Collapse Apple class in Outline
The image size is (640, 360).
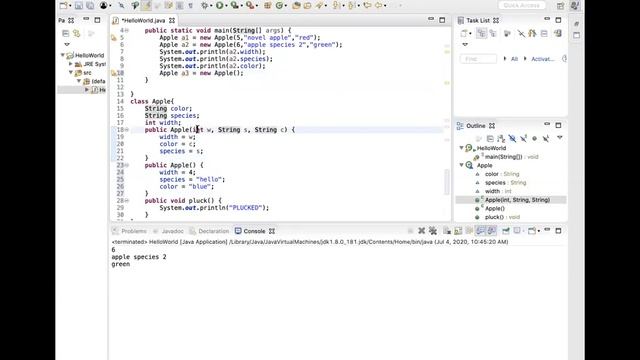[x=462, y=165]
